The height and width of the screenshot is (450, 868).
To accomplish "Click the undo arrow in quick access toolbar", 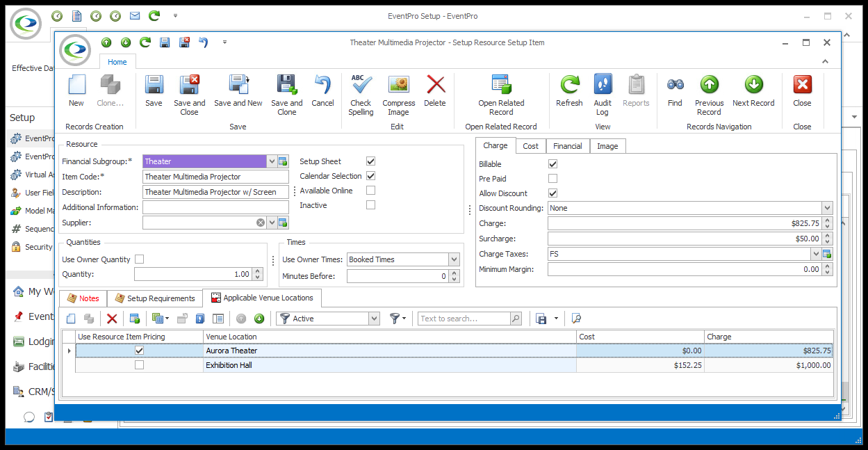I will pyautogui.click(x=203, y=42).
